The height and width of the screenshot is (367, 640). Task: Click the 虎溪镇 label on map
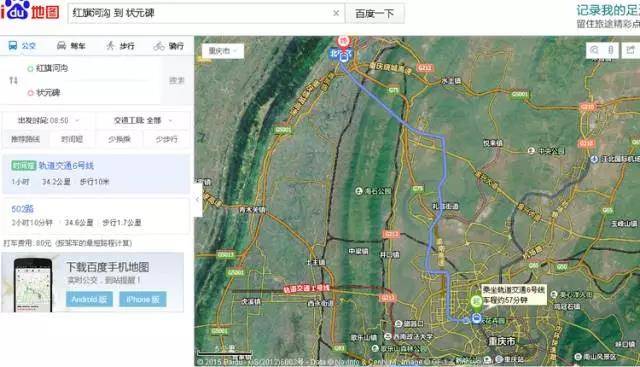pos(251,301)
